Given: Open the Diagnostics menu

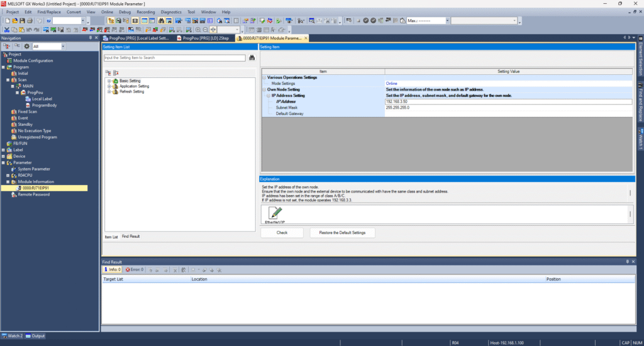Looking at the screenshot, I should (171, 12).
